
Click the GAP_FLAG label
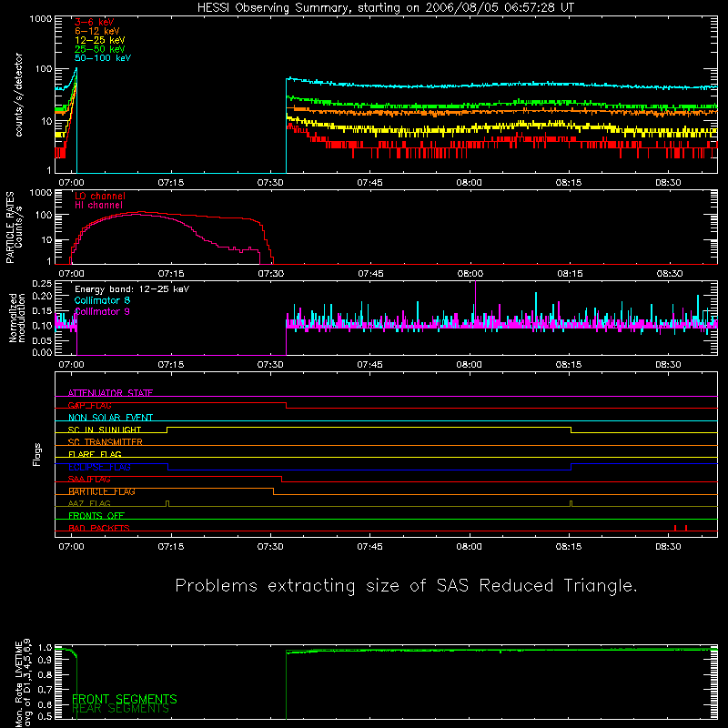89,405
